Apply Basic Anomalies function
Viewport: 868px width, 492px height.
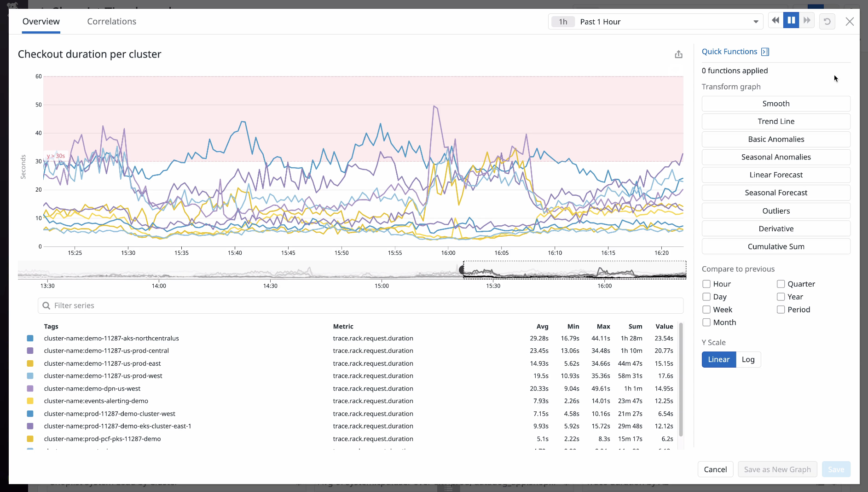776,139
